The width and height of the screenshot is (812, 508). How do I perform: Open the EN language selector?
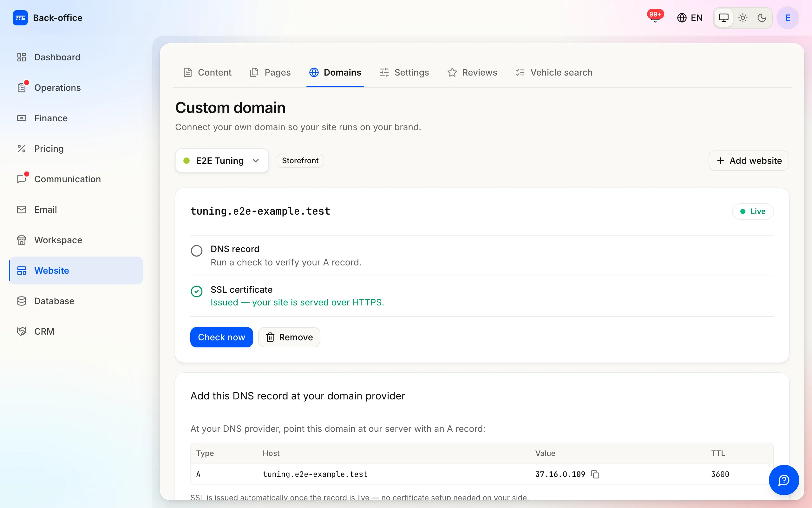(x=690, y=18)
